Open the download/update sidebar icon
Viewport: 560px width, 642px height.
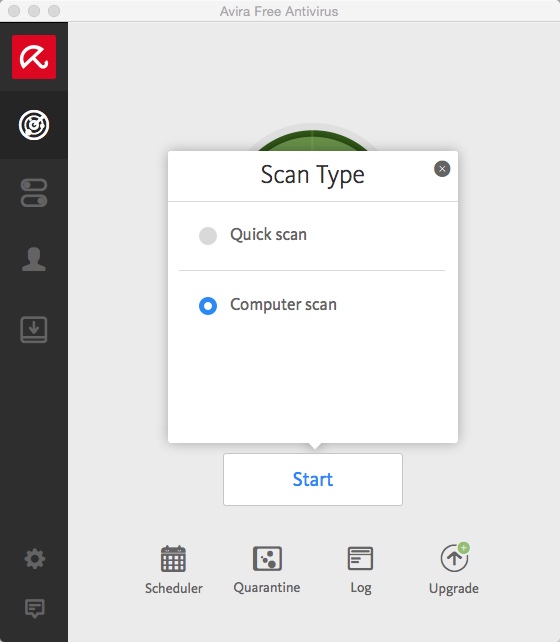34,329
